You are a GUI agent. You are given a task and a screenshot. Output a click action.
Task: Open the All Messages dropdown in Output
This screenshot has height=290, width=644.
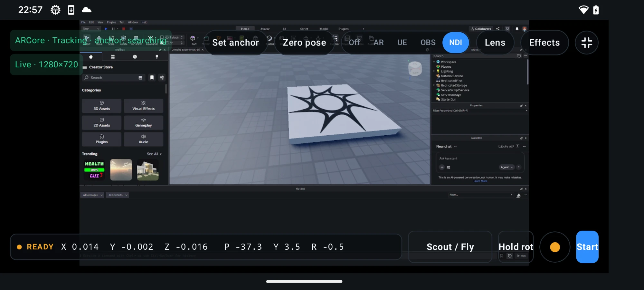point(92,195)
